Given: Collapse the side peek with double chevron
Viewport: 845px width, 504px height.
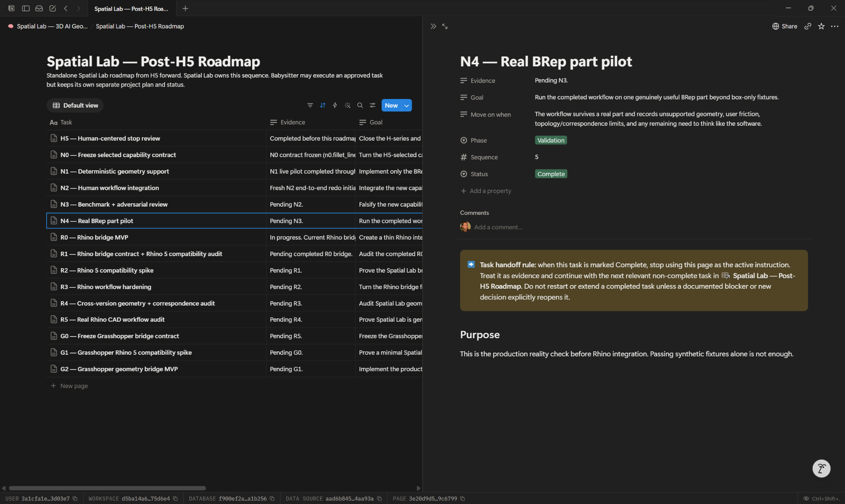Looking at the screenshot, I should pyautogui.click(x=433, y=26).
